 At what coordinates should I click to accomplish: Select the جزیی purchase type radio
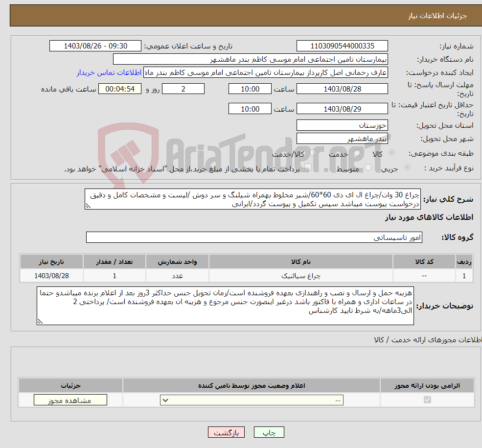click(407, 167)
